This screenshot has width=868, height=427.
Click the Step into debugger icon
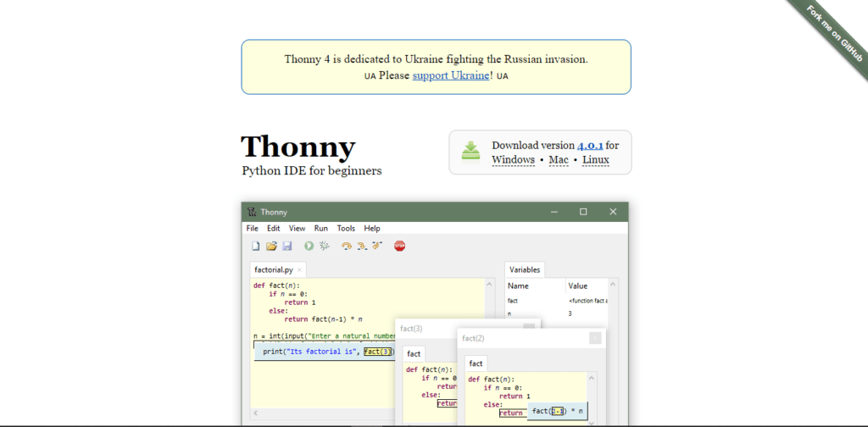[x=362, y=247]
